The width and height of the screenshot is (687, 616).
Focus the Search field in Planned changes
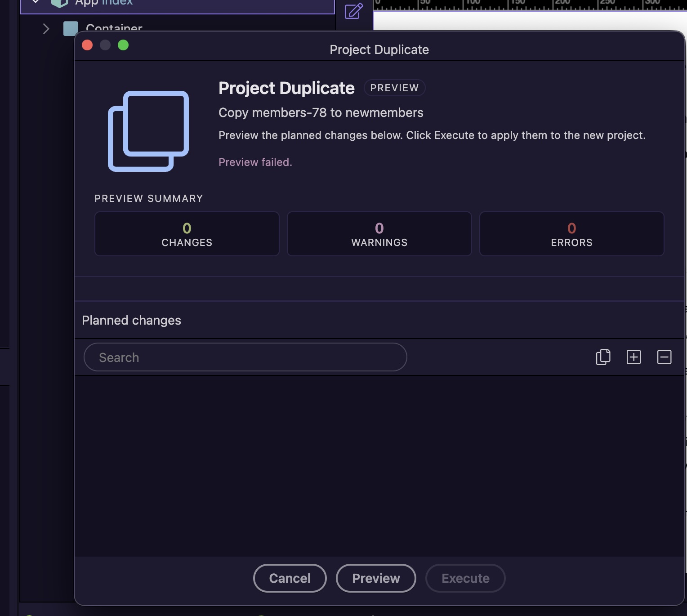(x=245, y=357)
